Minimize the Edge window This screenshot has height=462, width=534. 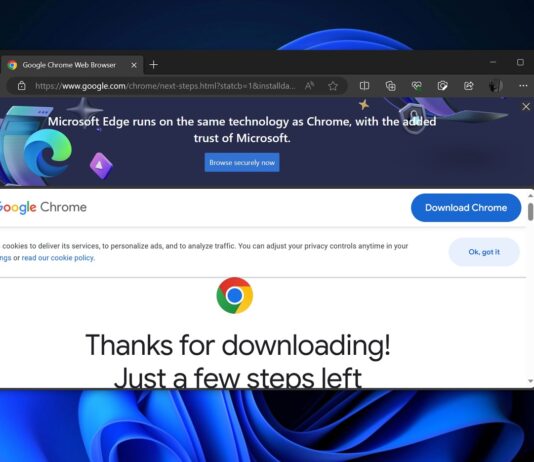click(493, 62)
